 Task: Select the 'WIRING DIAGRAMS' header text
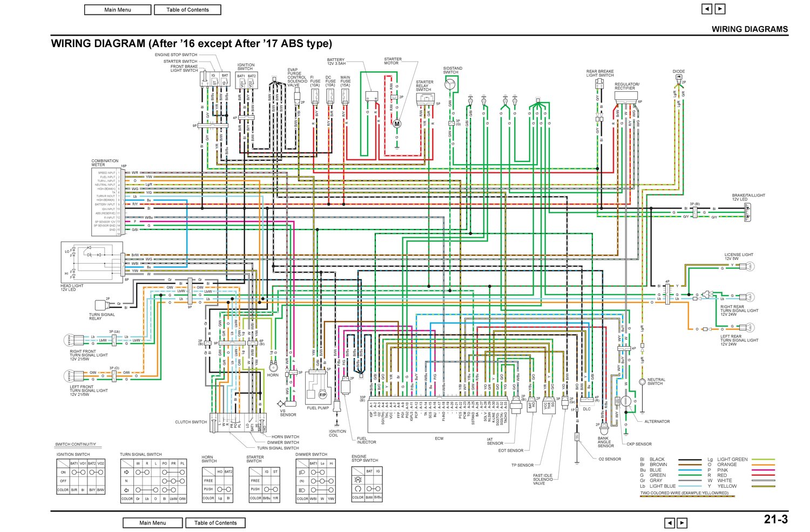[750, 29]
